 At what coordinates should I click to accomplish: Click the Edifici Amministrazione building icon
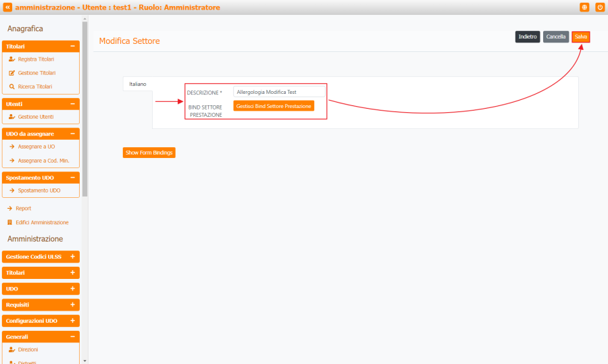click(x=9, y=222)
